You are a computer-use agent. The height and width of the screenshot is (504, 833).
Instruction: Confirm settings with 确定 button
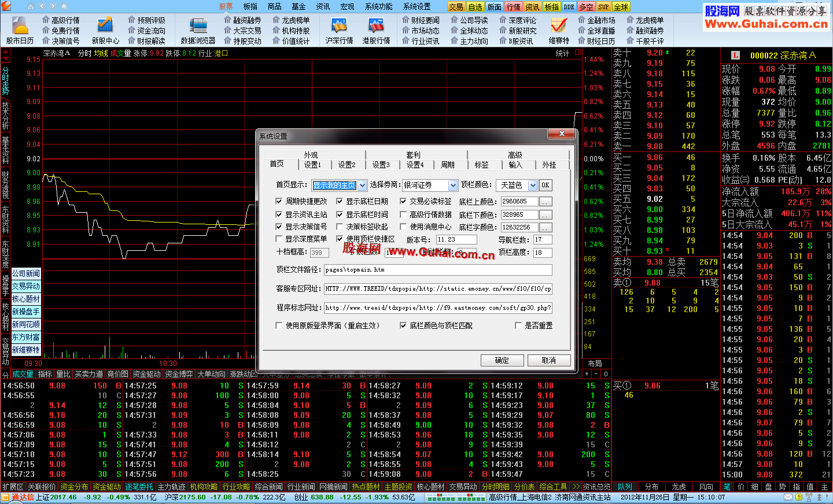point(502,361)
